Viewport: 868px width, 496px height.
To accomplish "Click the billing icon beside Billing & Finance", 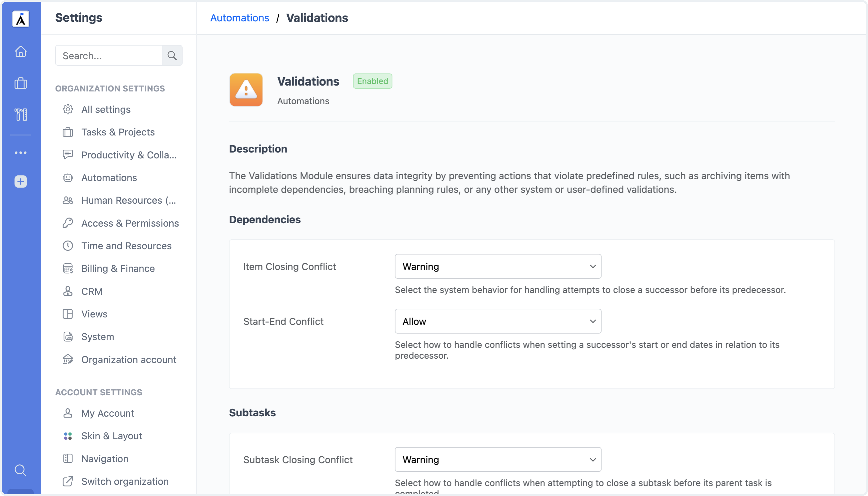I will (68, 268).
